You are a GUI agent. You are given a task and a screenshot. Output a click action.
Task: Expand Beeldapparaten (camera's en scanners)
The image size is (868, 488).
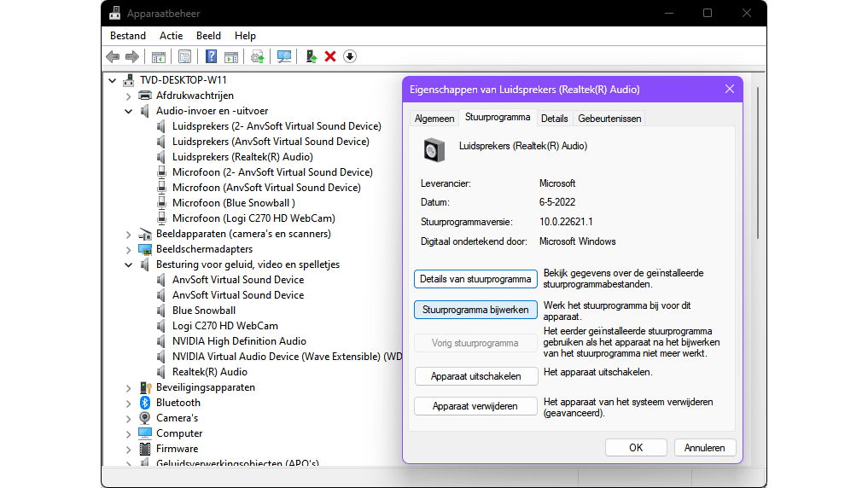pos(128,235)
